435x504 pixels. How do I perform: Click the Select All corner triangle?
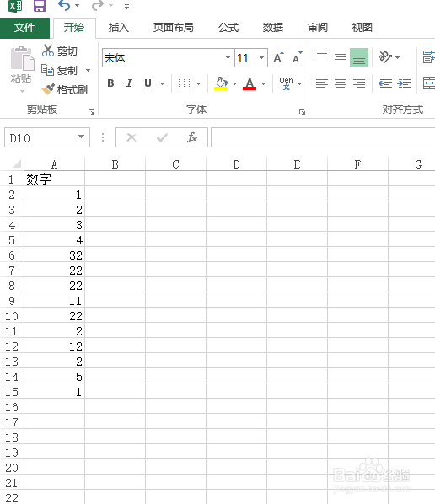point(17,164)
